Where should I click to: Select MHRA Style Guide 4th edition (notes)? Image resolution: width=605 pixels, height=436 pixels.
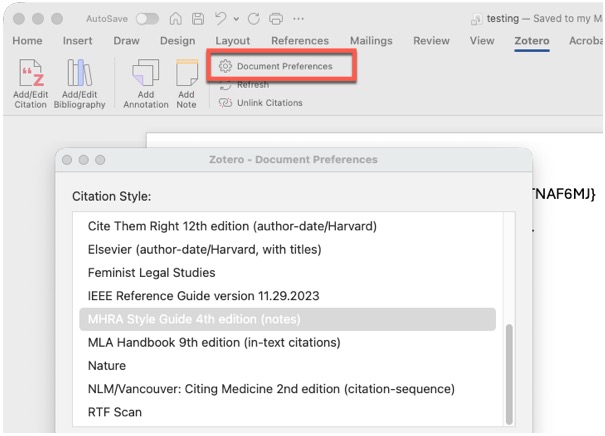[287, 319]
